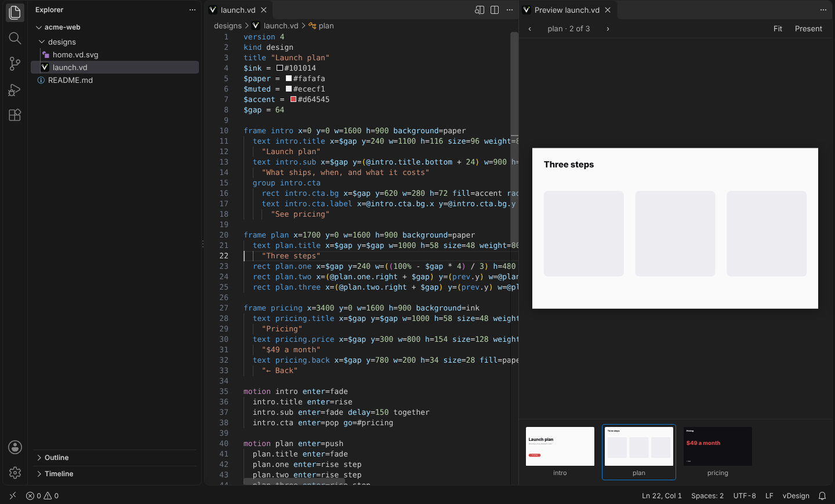The image size is (835, 504).
Task: Close the launch.vd editor tab
Action: tap(264, 10)
